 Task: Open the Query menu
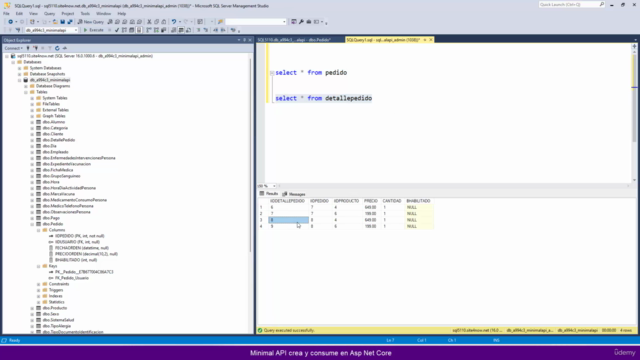pos(49,13)
